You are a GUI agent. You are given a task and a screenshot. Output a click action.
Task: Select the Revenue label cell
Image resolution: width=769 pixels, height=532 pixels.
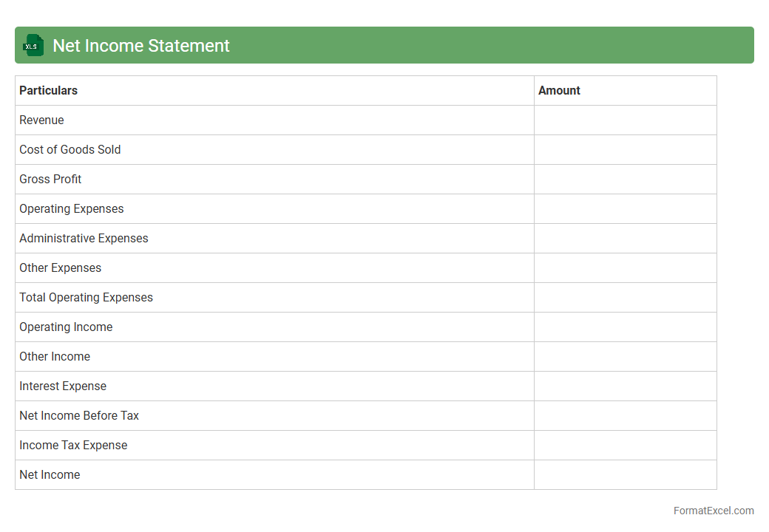pyautogui.click(x=41, y=120)
